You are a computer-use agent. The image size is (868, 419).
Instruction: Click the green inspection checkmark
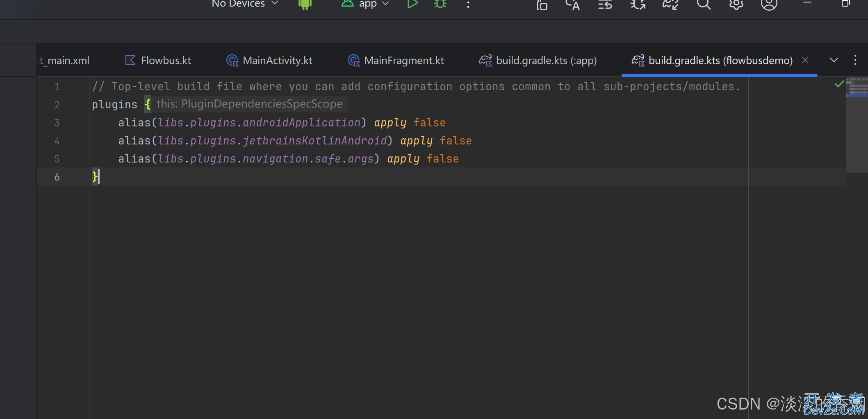pyautogui.click(x=839, y=84)
